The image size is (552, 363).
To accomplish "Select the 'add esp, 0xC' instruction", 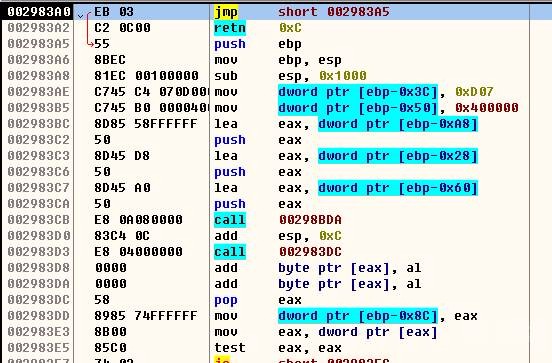I will (x=278, y=236).
